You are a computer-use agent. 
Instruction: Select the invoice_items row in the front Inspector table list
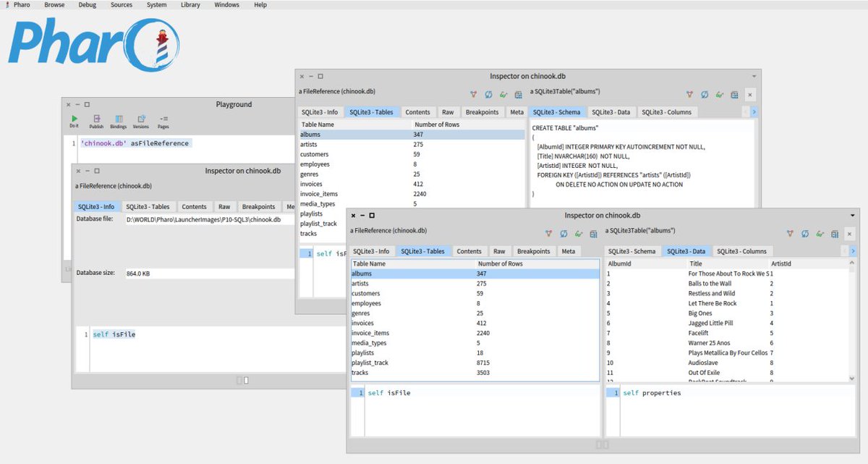(475, 333)
